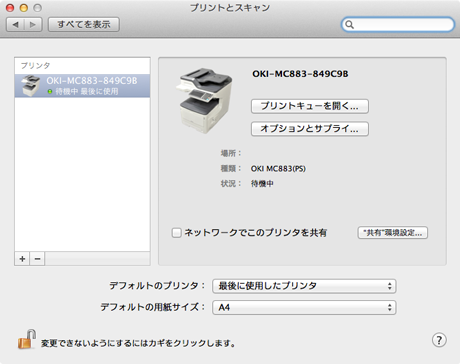Click the printer thumbnail in the printer list
Viewport: 460px width, 364px height.
[x=31, y=86]
